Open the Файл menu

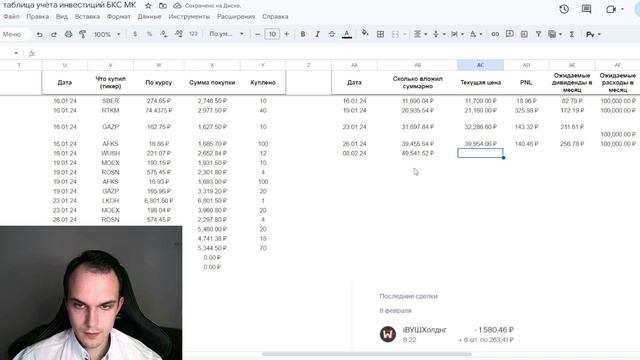pyautogui.click(x=11, y=17)
